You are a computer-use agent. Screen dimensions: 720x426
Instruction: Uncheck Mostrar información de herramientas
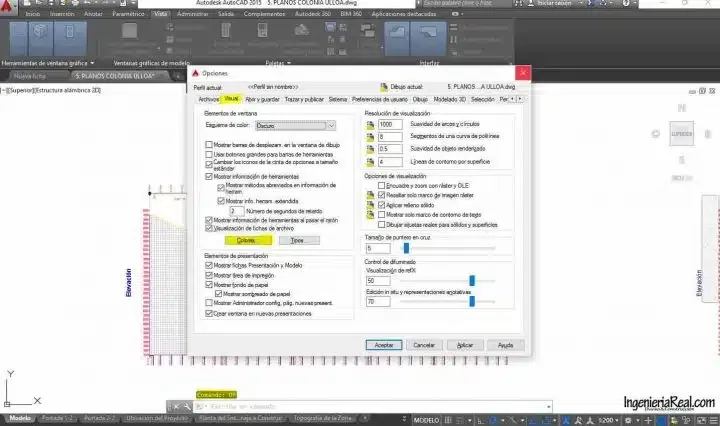[209, 176]
